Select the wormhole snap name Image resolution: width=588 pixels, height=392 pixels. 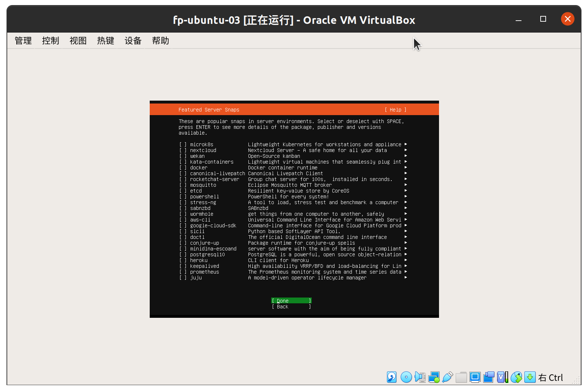click(x=202, y=214)
